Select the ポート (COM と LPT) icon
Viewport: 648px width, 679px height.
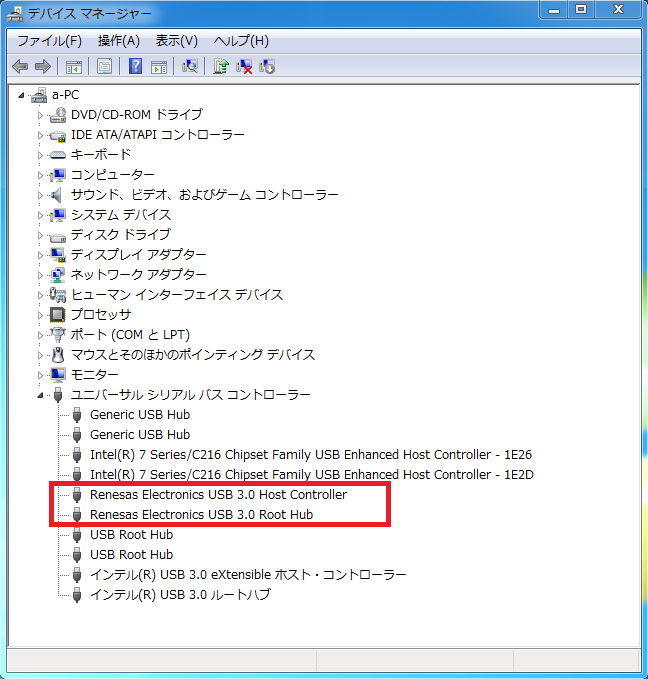(58, 335)
